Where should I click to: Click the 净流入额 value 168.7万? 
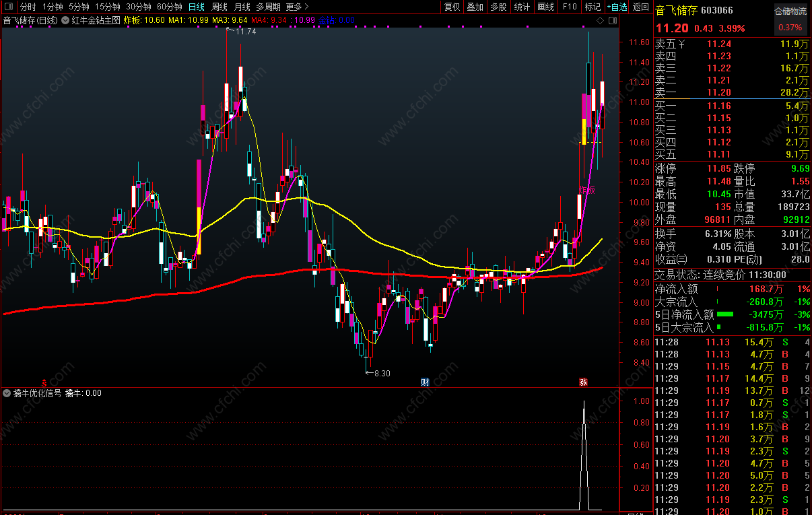click(768, 289)
